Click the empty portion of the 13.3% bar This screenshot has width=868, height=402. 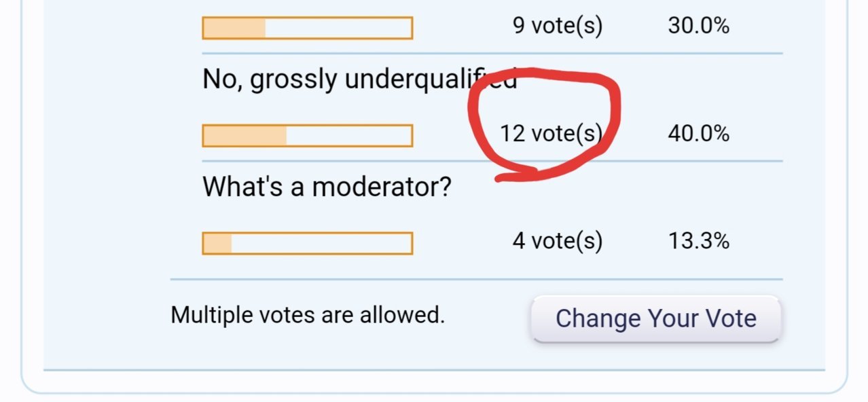click(x=321, y=243)
